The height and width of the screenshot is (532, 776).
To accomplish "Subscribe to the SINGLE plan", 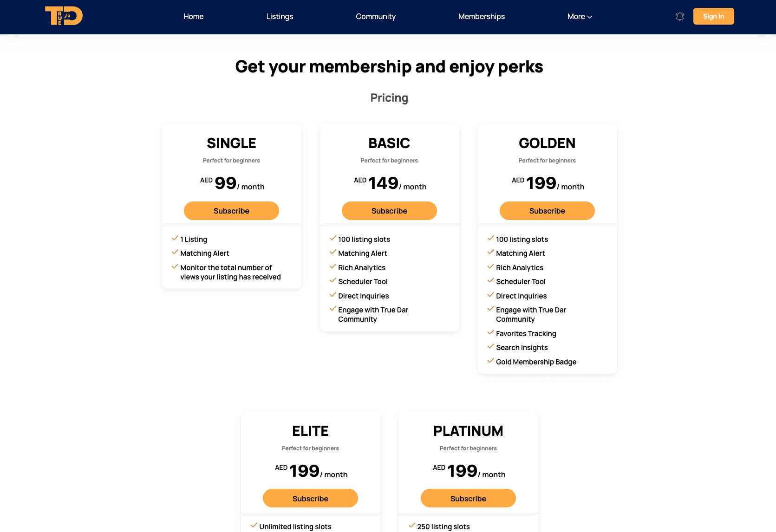I will pos(231,211).
